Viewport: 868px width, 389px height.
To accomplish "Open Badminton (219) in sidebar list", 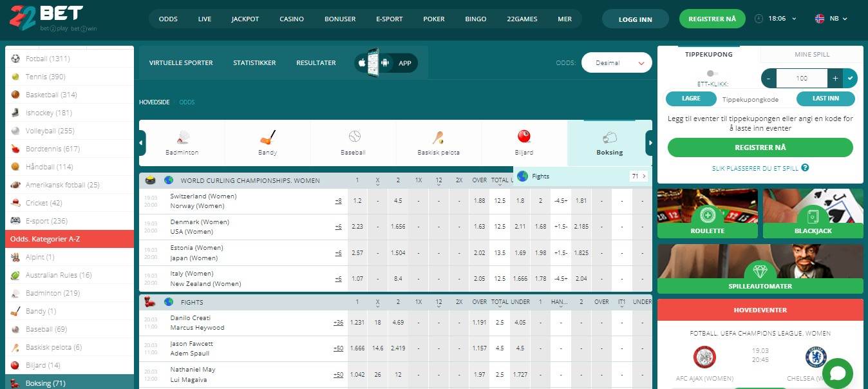I will (70, 293).
